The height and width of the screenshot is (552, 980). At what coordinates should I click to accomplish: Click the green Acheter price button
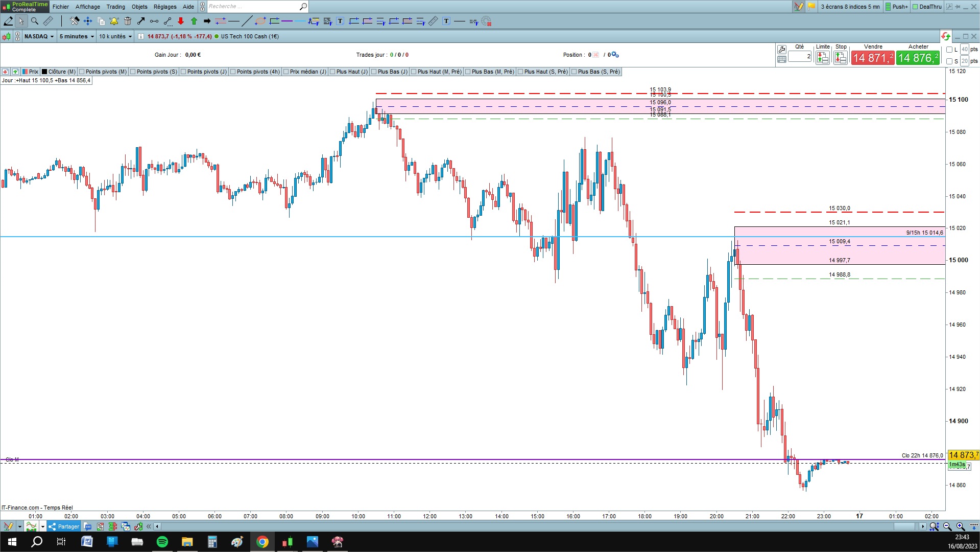tap(918, 58)
